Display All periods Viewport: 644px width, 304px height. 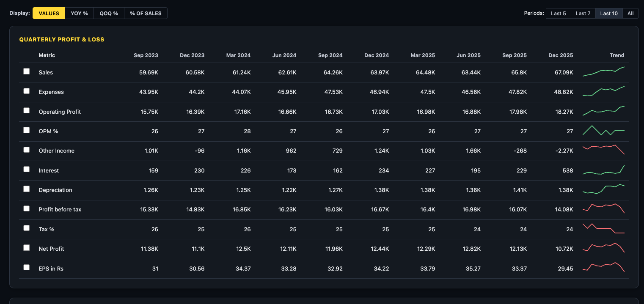tap(630, 13)
